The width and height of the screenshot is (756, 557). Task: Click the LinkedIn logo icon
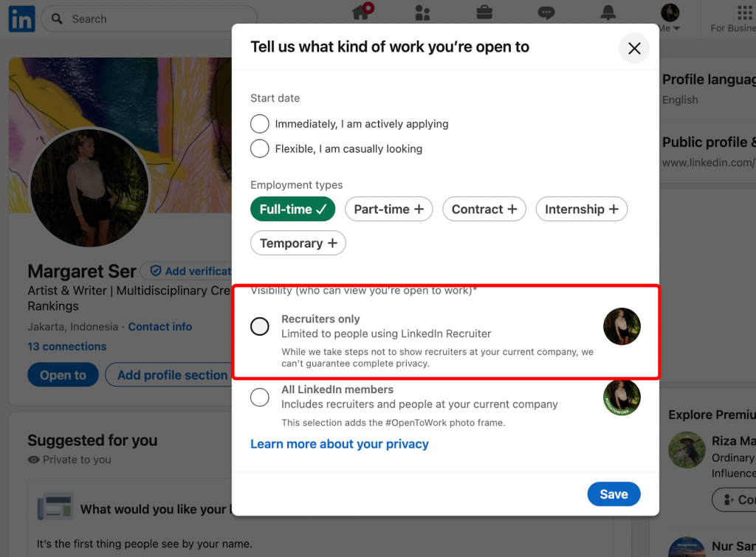click(21, 19)
